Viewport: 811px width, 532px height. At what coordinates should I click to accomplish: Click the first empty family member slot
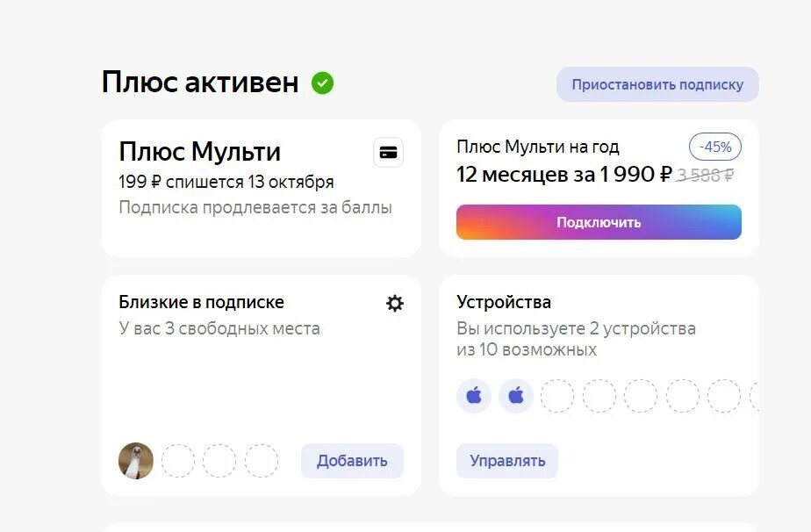(177, 461)
